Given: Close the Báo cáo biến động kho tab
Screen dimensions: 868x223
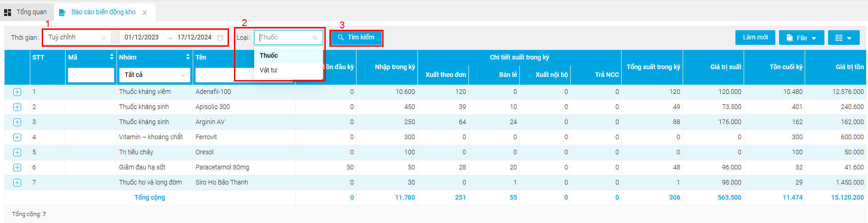Looking at the screenshot, I should (145, 12).
